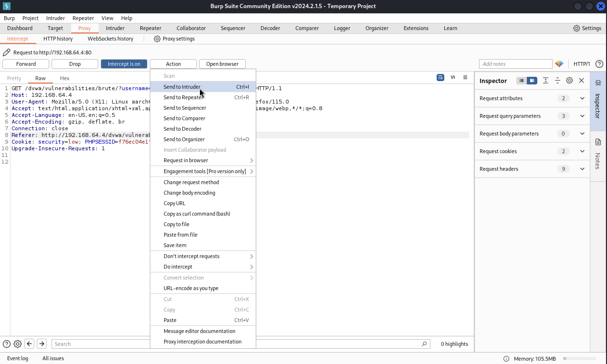The height and width of the screenshot is (364, 607).
Task: Switch to WebSockets history tab
Action: coord(110,39)
